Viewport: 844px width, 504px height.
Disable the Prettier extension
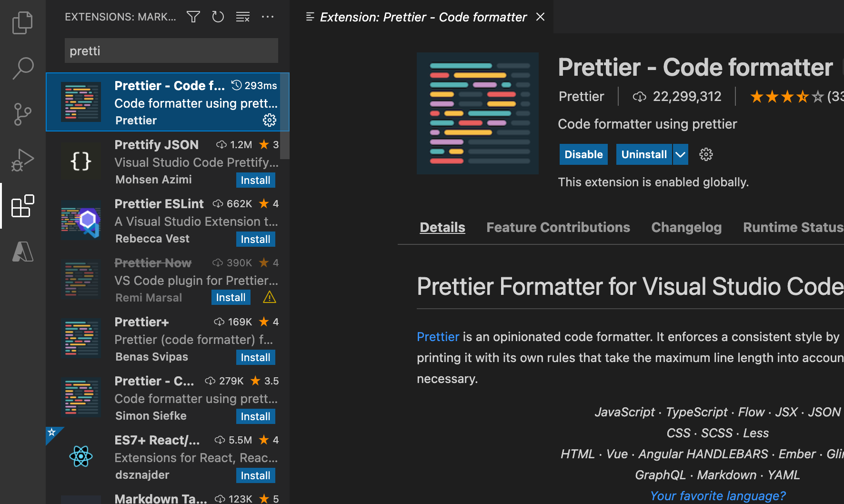(x=583, y=154)
